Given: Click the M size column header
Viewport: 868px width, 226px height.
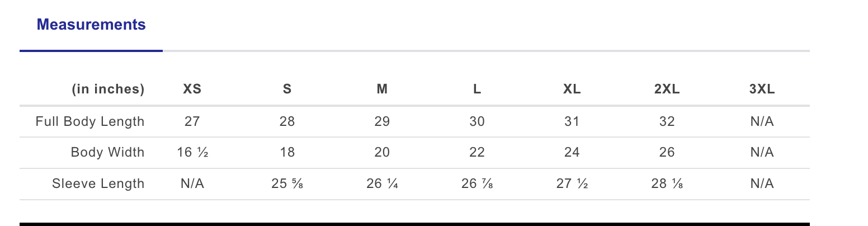Looking at the screenshot, I should pos(382,89).
